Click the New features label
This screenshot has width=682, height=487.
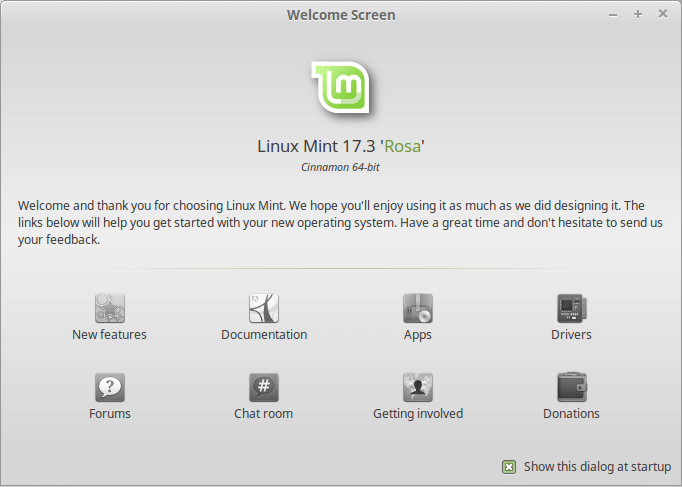(x=110, y=334)
